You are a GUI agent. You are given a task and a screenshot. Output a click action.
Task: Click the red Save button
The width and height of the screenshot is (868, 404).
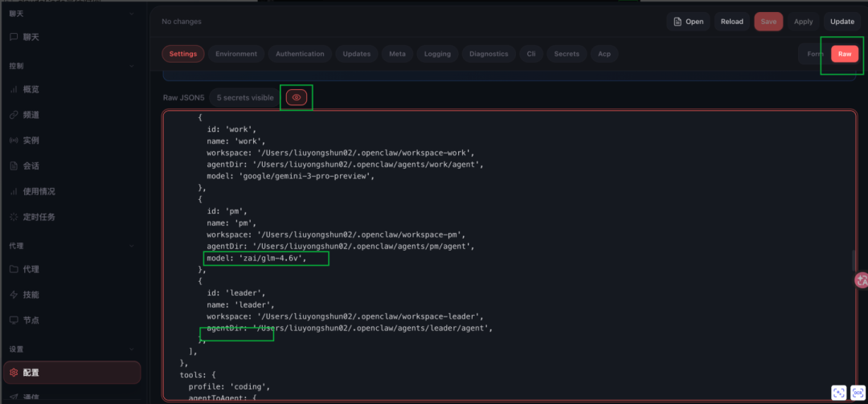click(x=768, y=22)
